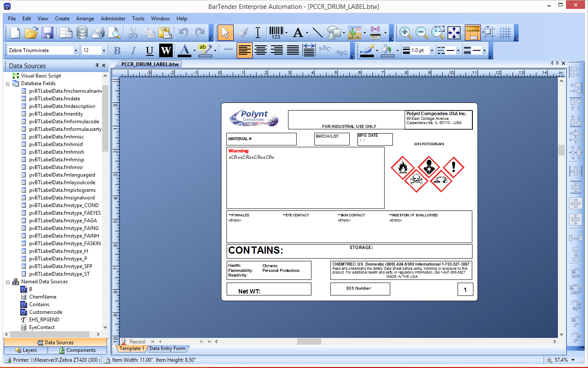Click the font color A swatch
Image resolution: width=588 pixels, height=368 pixels.
coord(184,50)
